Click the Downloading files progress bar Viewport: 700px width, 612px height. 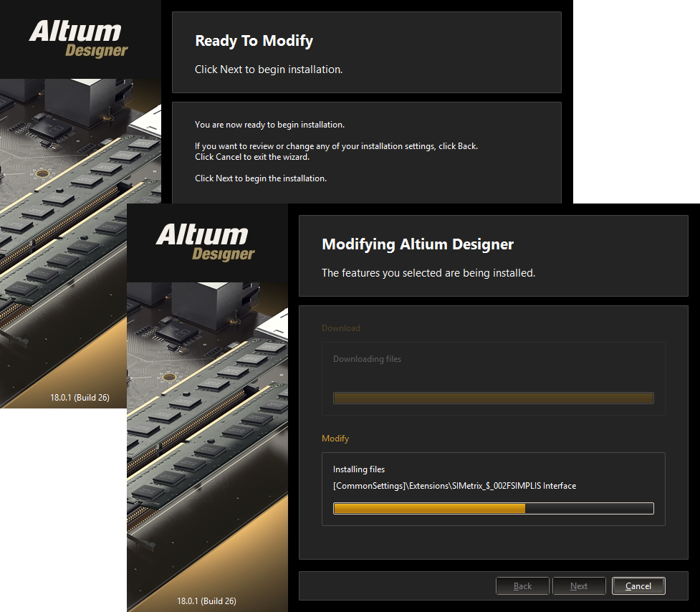click(x=493, y=398)
